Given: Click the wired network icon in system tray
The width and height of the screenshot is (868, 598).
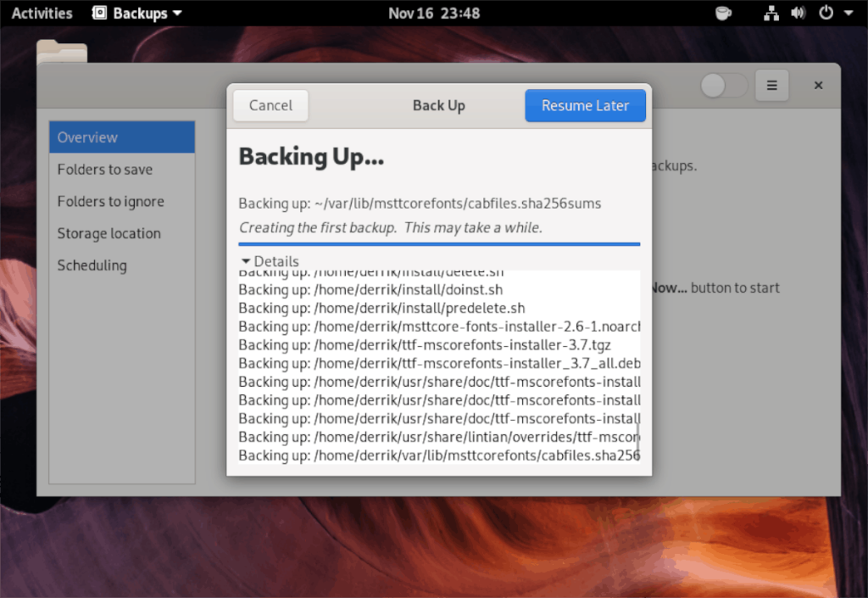Looking at the screenshot, I should click(771, 13).
